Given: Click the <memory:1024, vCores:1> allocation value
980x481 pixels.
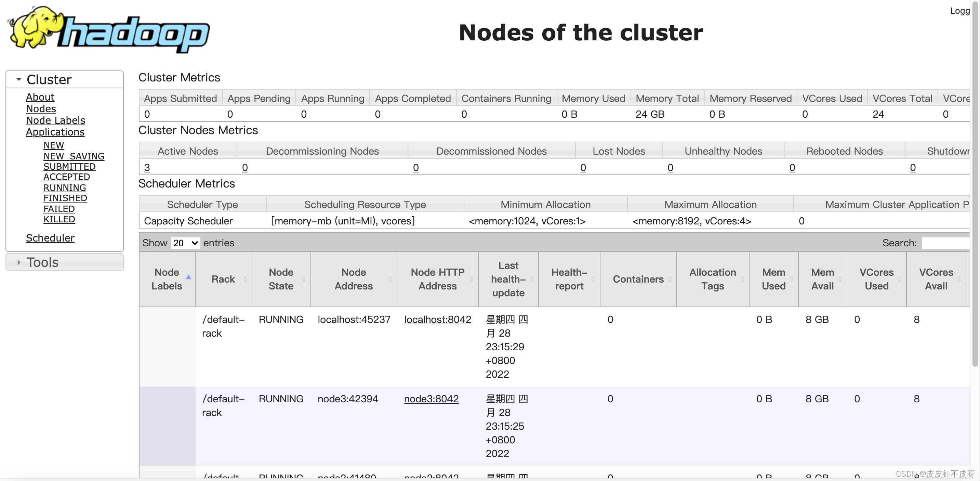Looking at the screenshot, I should (x=527, y=221).
